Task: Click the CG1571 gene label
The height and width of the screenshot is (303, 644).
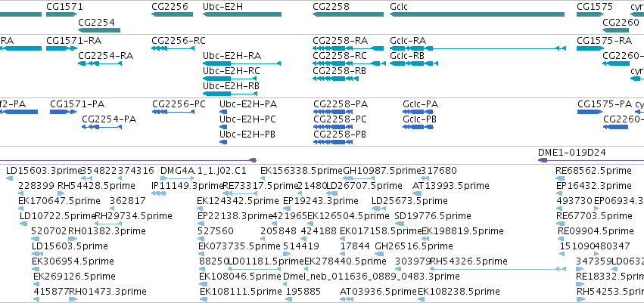Action: point(64,7)
